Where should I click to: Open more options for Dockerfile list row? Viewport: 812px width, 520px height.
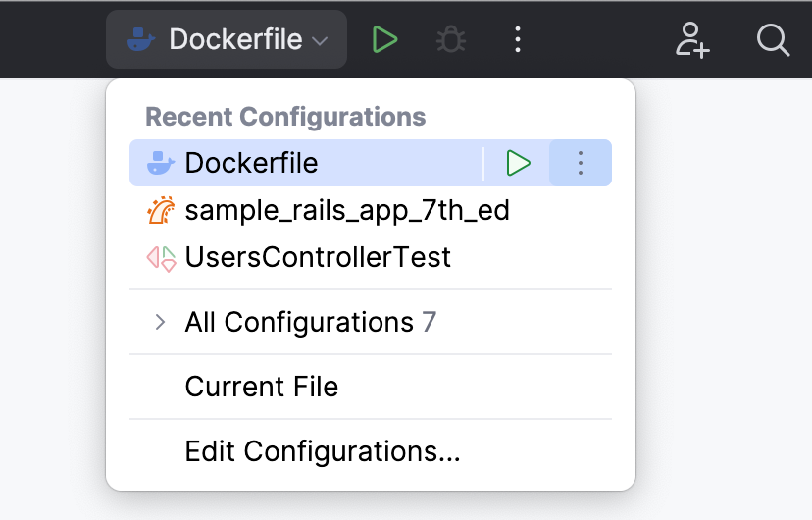(x=581, y=163)
